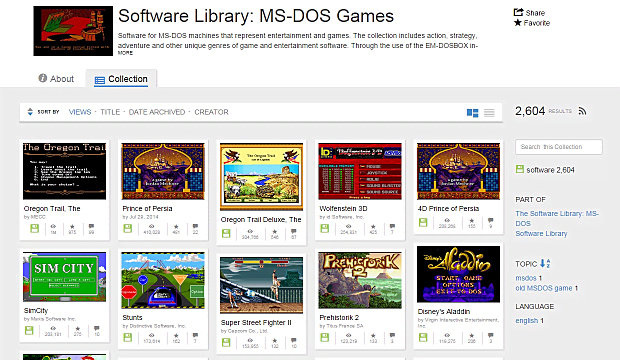Image resolution: width=620 pixels, height=360 pixels.
Task: Click floppy icon on Stunts card
Action: click(x=127, y=337)
